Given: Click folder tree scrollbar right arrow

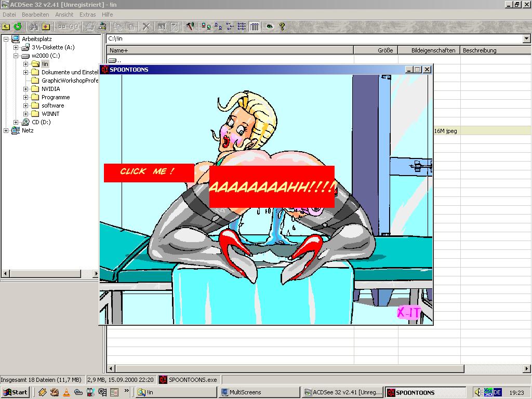Looking at the screenshot, I should 96,273.
